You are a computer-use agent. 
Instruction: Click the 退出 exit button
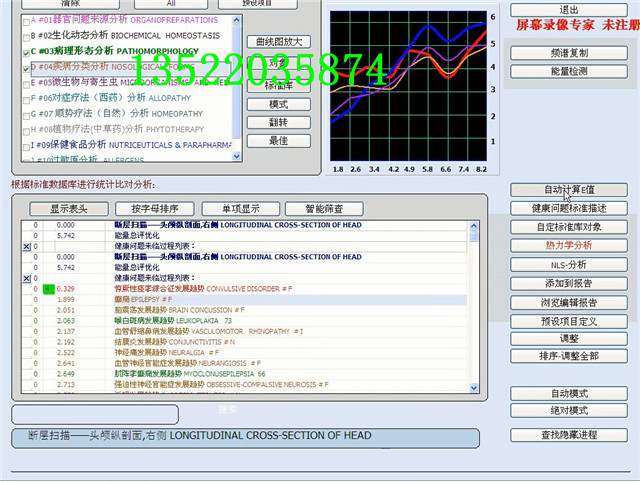pyautogui.click(x=570, y=10)
